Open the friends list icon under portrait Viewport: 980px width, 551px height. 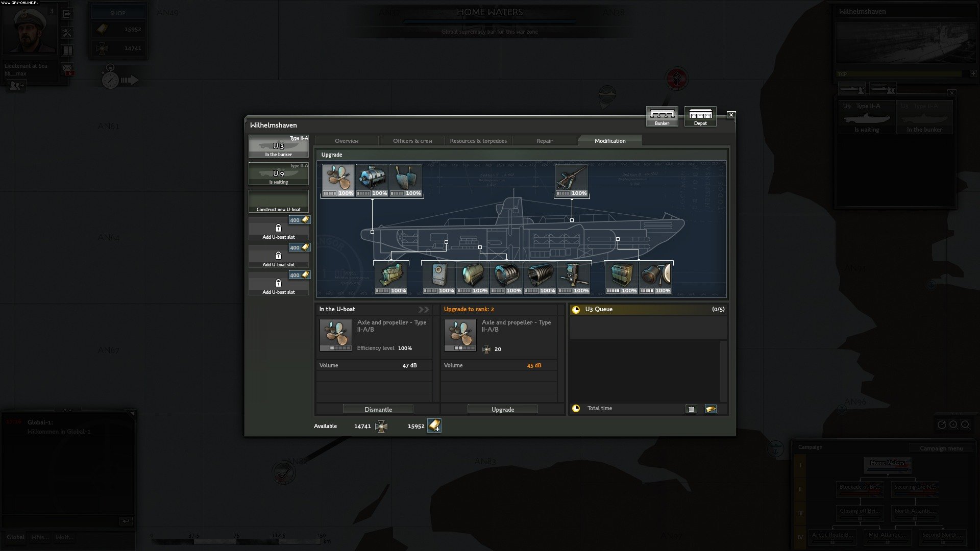[16, 86]
